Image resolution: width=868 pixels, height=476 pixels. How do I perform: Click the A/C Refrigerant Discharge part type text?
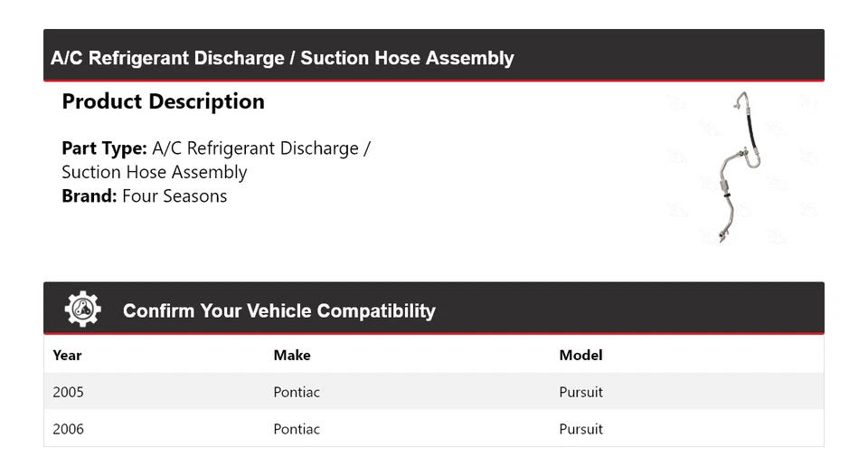pos(261,148)
